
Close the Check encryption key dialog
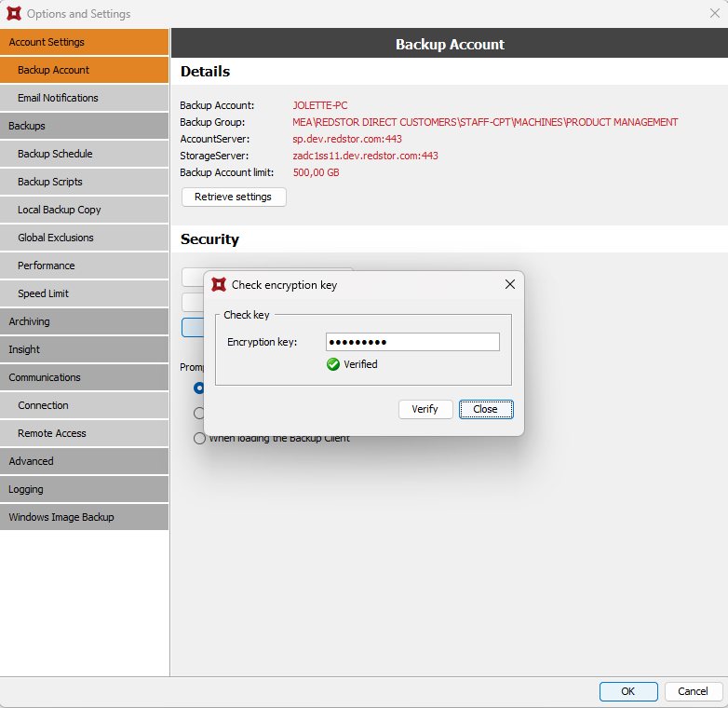click(x=510, y=284)
